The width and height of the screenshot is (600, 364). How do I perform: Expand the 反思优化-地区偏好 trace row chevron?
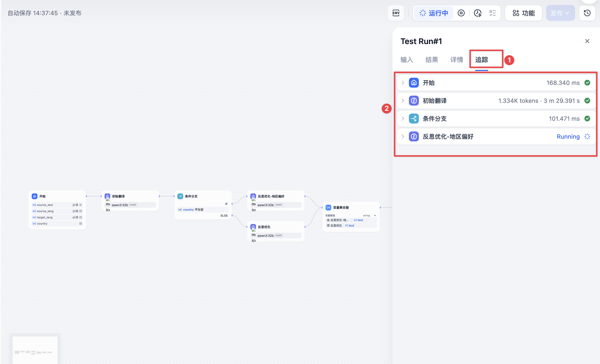[x=403, y=136]
